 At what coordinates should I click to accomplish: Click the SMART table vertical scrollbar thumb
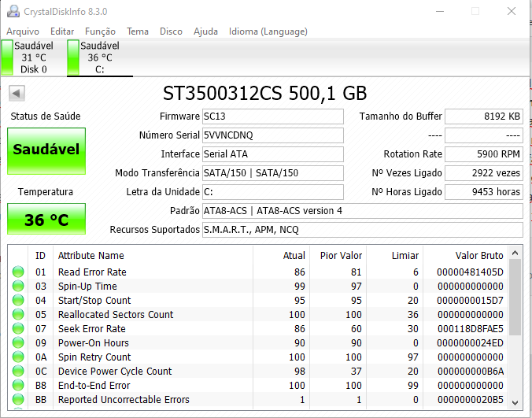(x=515, y=298)
